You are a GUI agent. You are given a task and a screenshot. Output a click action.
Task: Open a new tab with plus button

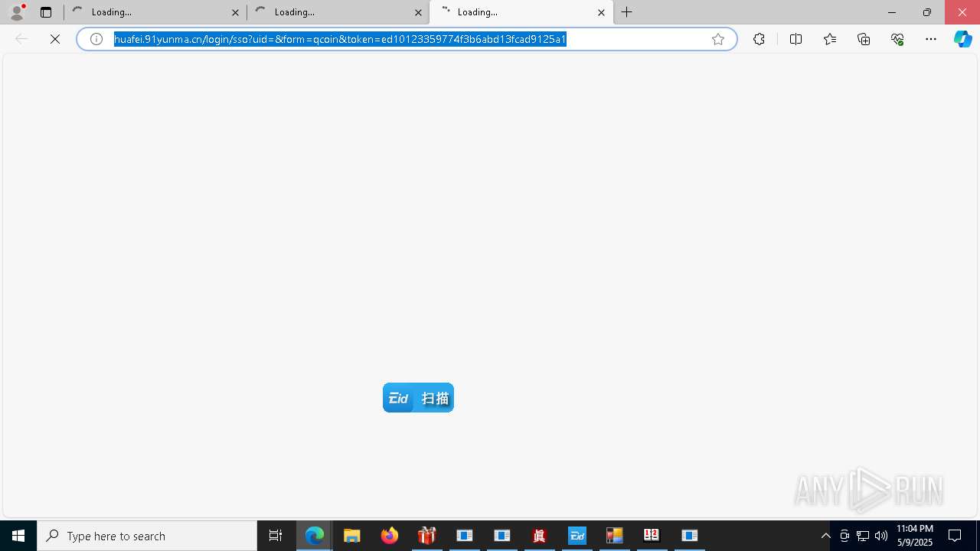pyautogui.click(x=627, y=12)
